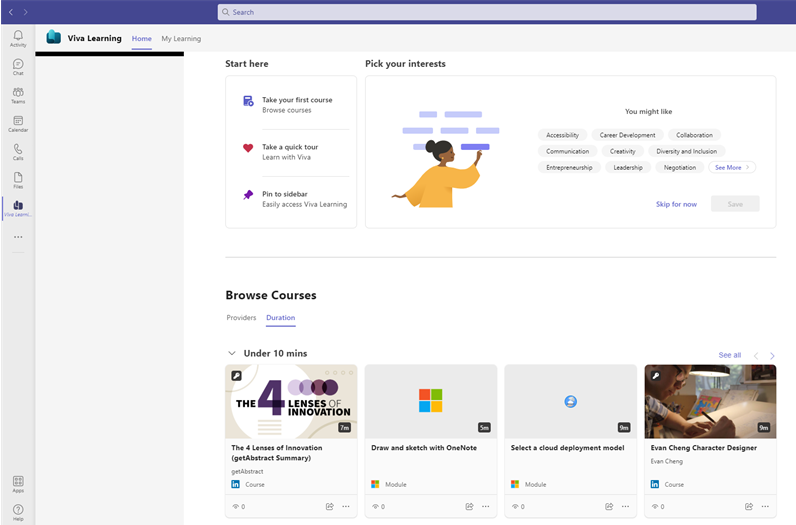
Task: Go back with the left arrow
Action: (x=11, y=12)
